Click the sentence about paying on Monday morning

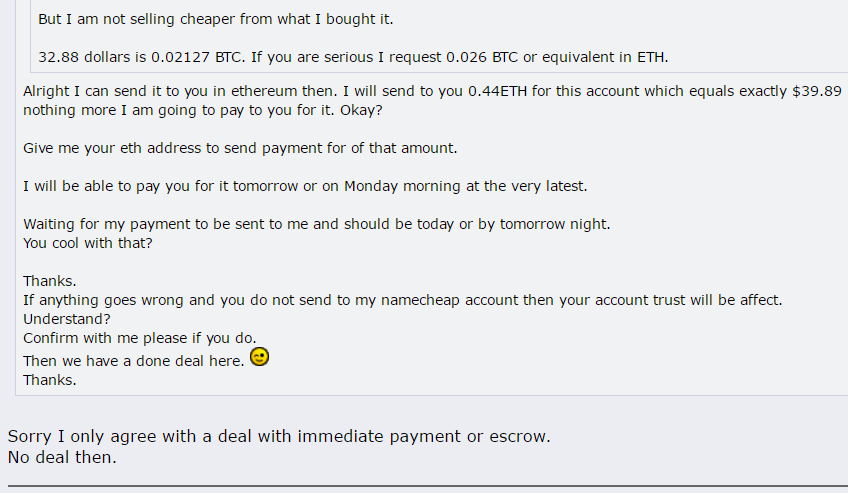305,186
